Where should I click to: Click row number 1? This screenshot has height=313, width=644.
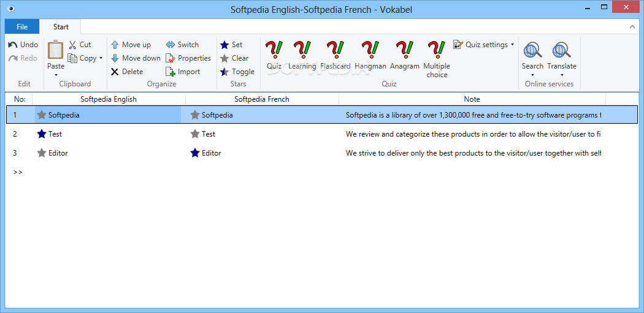[15, 115]
